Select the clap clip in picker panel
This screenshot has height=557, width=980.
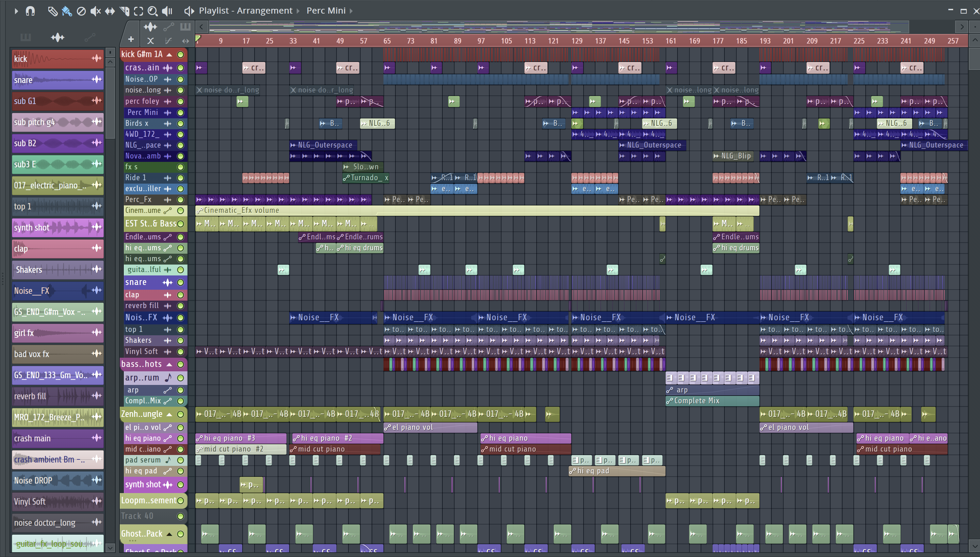click(x=58, y=249)
